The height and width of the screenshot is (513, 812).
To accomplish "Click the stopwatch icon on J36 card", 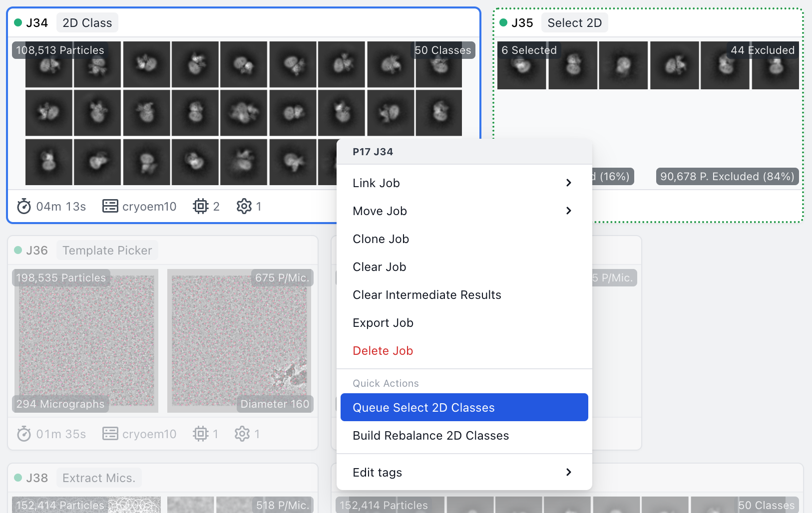I will click(24, 434).
